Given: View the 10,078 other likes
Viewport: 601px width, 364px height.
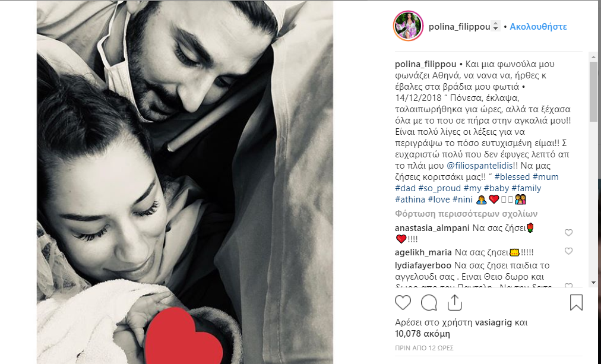Looking at the screenshot, I should click(x=422, y=333).
